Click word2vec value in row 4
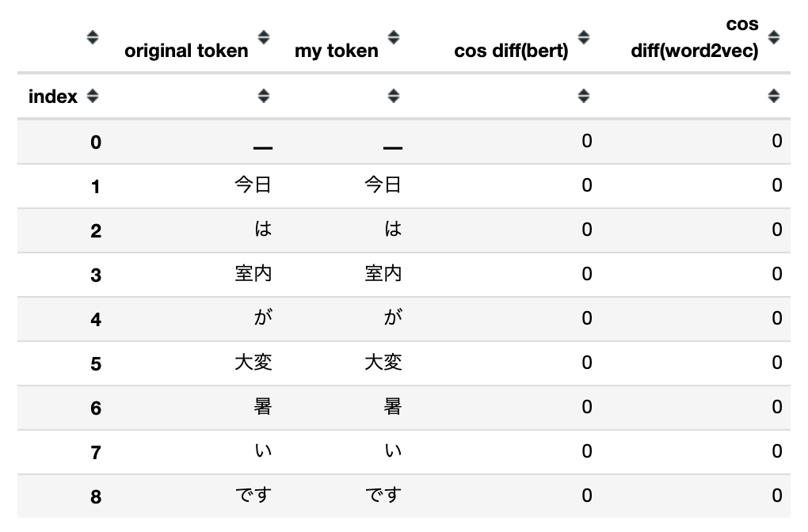 [x=777, y=318]
